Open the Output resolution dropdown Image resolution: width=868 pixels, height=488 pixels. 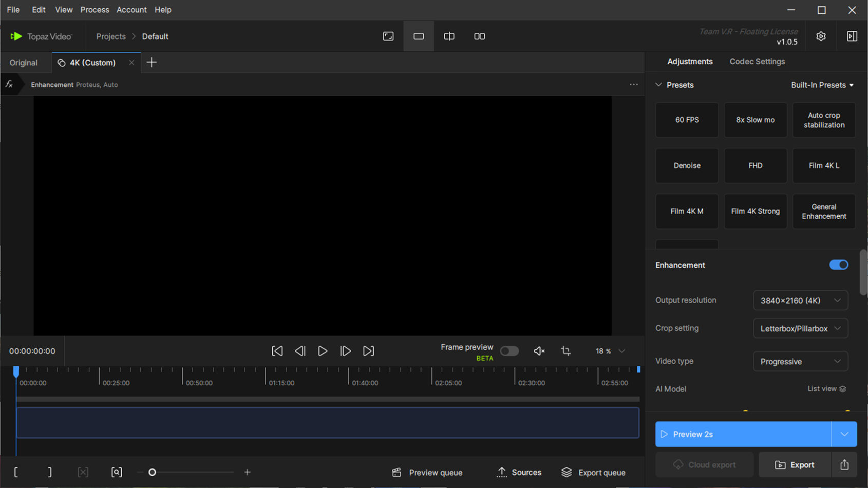coord(800,301)
